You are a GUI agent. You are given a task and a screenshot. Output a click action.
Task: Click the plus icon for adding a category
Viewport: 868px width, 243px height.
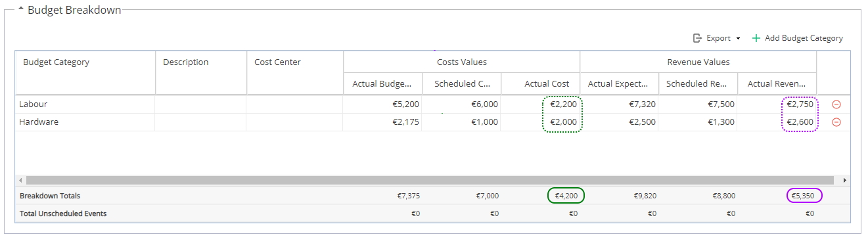pos(756,38)
